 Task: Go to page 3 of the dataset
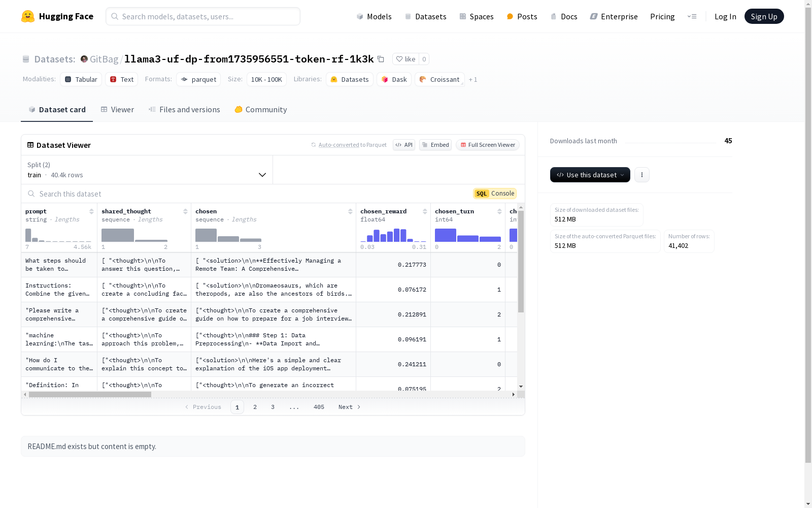pos(273,407)
